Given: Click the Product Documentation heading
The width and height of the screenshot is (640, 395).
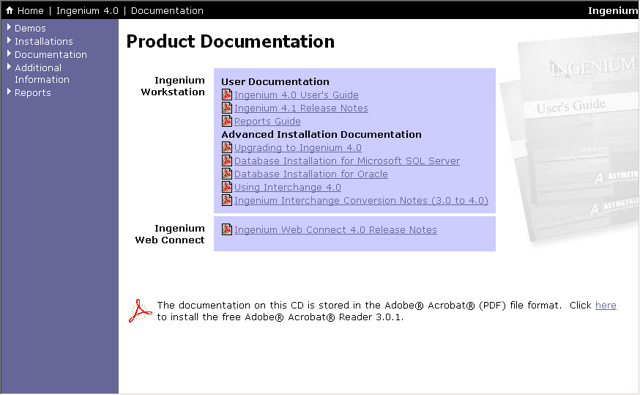Looking at the screenshot, I should coord(230,42).
